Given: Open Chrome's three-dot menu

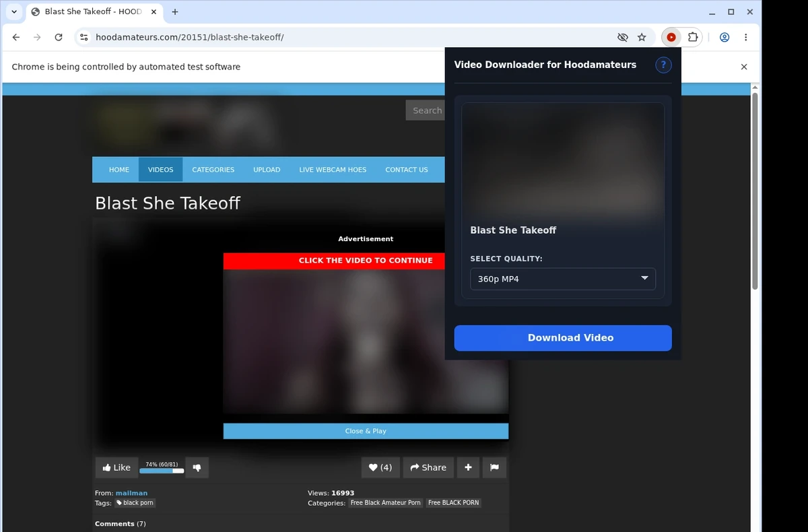Looking at the screenshot, I should point(745,37).
